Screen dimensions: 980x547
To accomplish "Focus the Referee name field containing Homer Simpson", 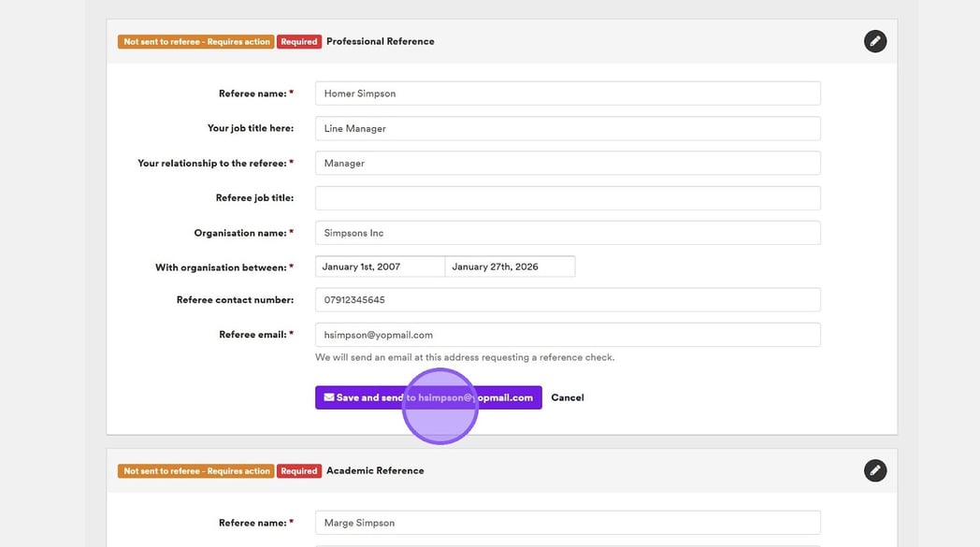I will [x=567, y=94].
